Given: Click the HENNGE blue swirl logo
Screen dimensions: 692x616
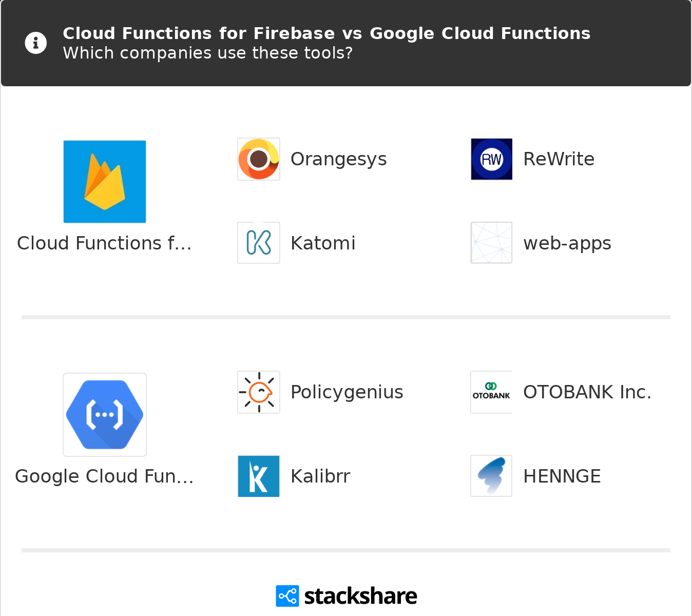Looking at the screenshot, I should (491, 476).
